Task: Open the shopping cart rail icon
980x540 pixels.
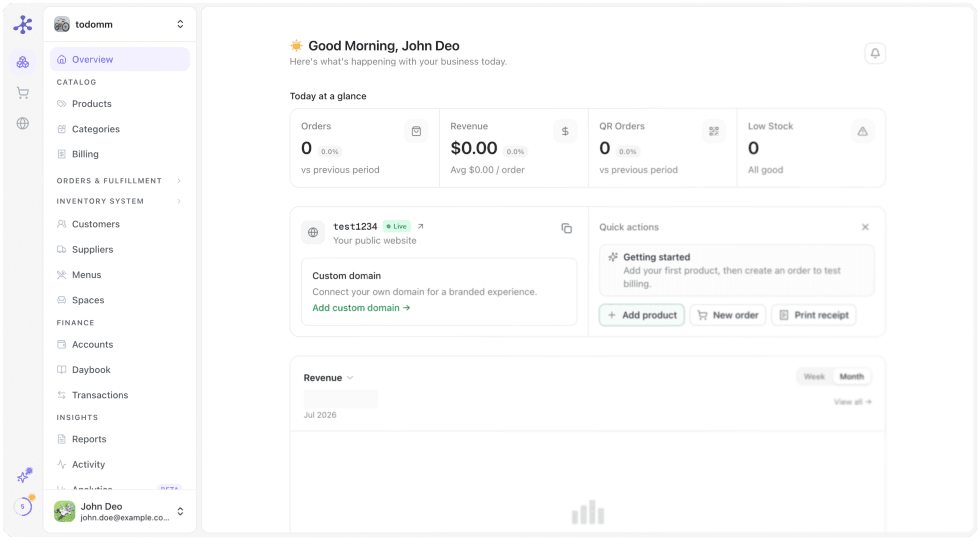Action: [23, 93]
